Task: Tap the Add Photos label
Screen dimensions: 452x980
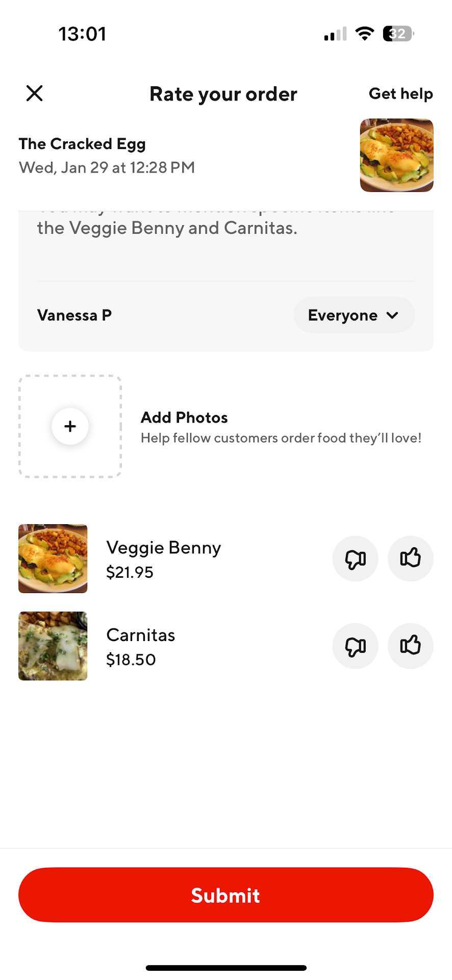Action: click(184, 418)
